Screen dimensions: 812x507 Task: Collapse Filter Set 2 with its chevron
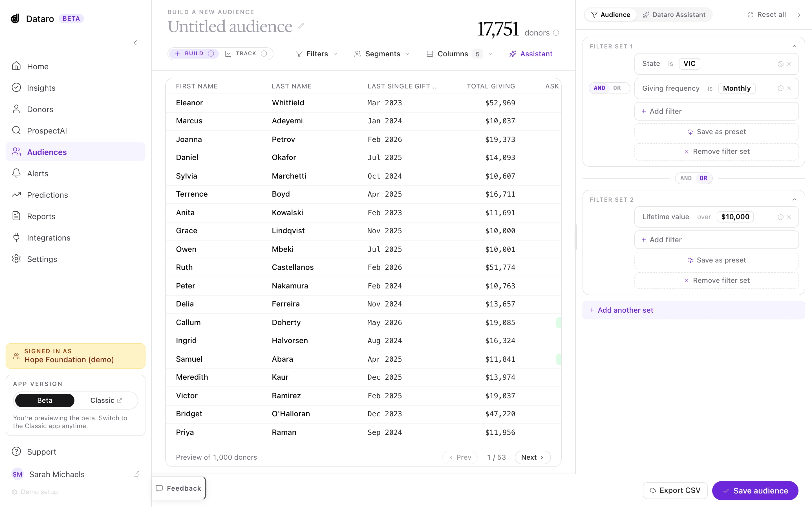pyautogui.click(x=794, y=199)
